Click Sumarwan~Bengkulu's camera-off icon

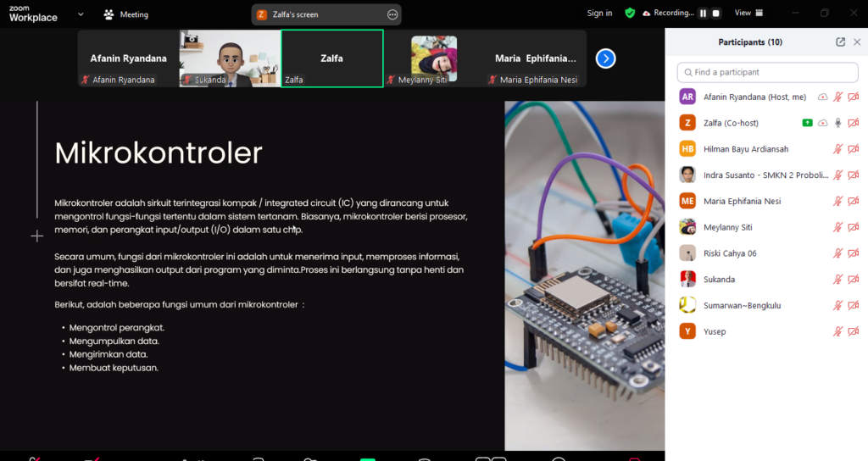854,305
